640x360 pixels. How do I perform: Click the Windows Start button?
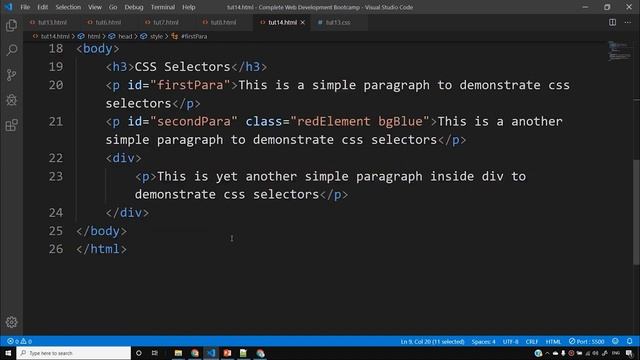pos(8,353)
